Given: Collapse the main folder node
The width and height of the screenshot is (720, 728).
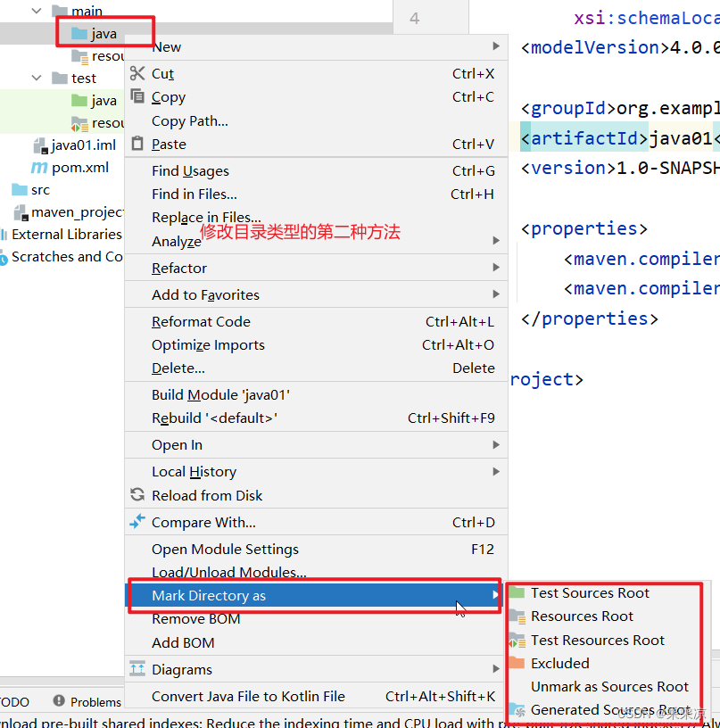Looking at the screenshot, I should point(36,11).
